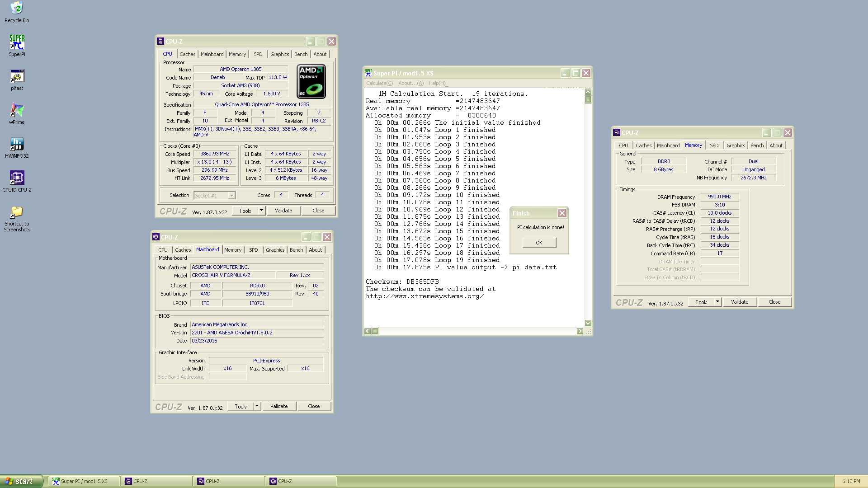Open the Recycle Bin desktop icon
The height and width of the screenshot is (488, 868).
[x=17, y=12]
